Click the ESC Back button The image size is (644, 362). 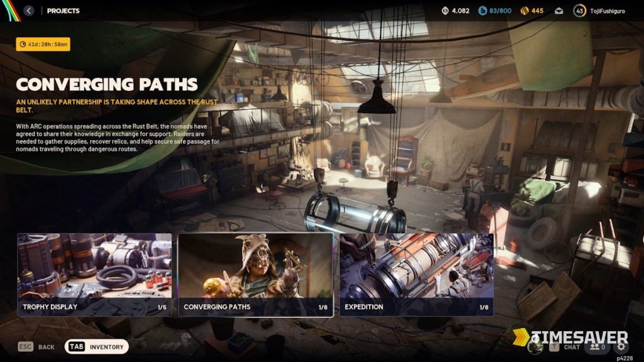pyautogui.click(x=36, y=347)
